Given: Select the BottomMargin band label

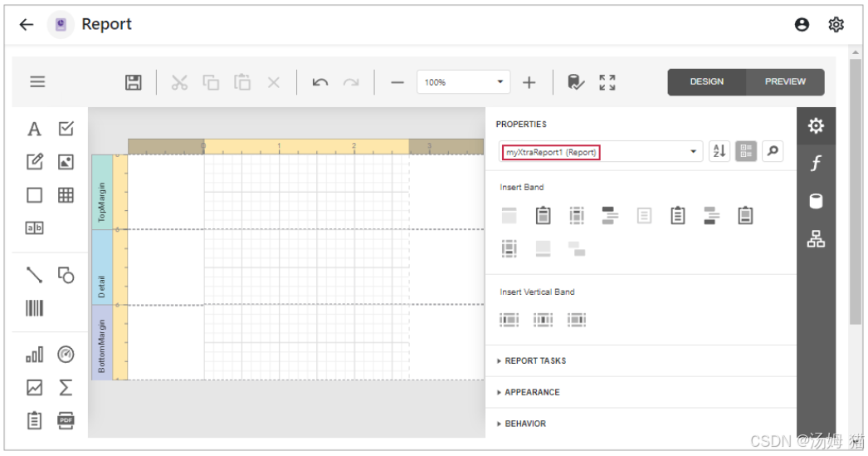Looking at the screenshot, I should pyautogui.click(x=102, y=342).
